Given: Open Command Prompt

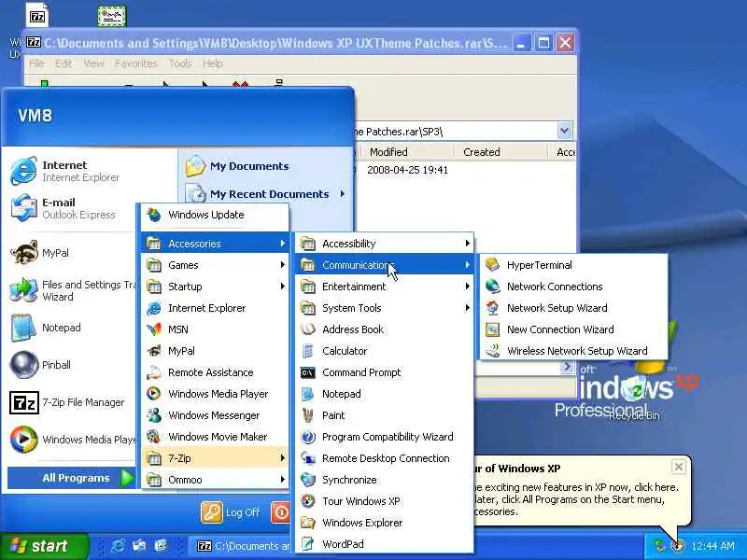Looking at the screenshot, I should [385, 372].
